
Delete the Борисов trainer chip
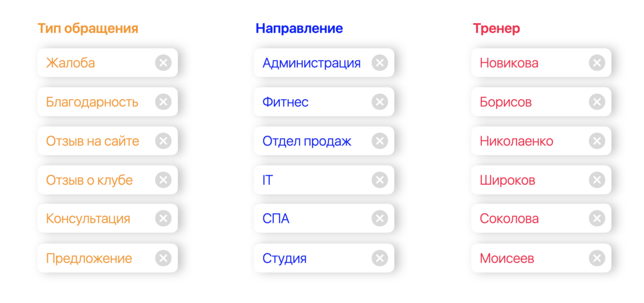pyautogui.click(x=597, y=102)
